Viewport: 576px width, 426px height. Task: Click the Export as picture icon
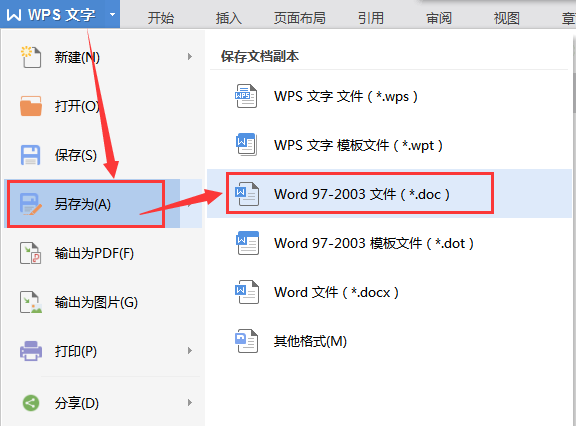(x=31, y=302)
